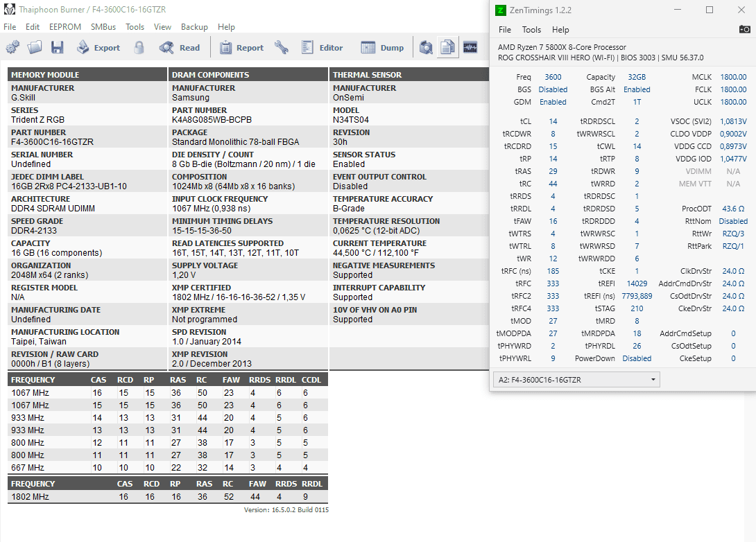This screenshot has height=542, width=756.
Task: Click the ZenTimings app icon in title bar
Action: 501,10
